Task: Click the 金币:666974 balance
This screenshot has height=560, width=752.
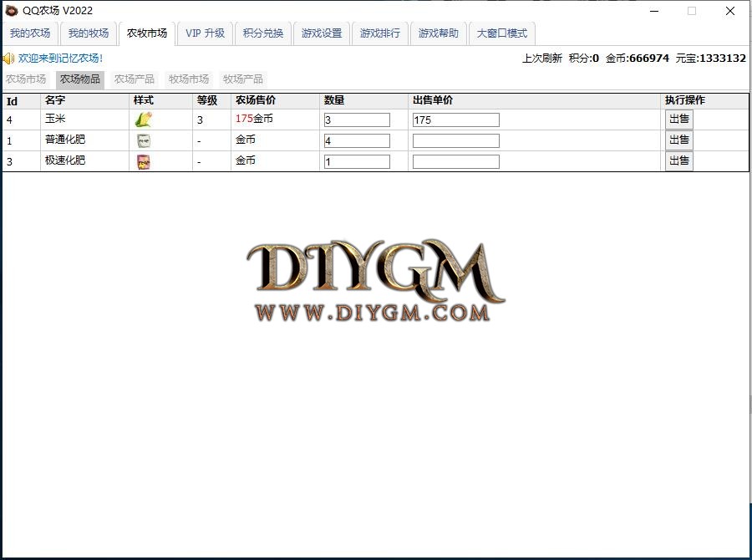Action: point(638,59)
